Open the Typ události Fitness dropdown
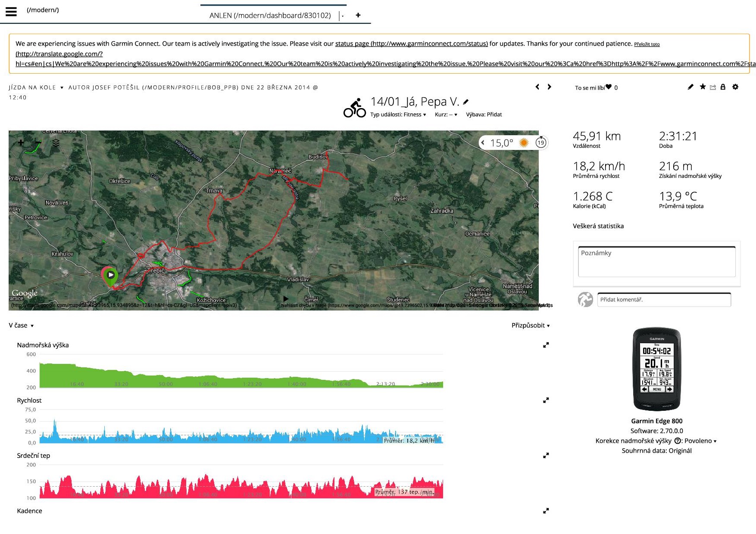Viewport: 756px width, 534px height. (x=398, y=115)
